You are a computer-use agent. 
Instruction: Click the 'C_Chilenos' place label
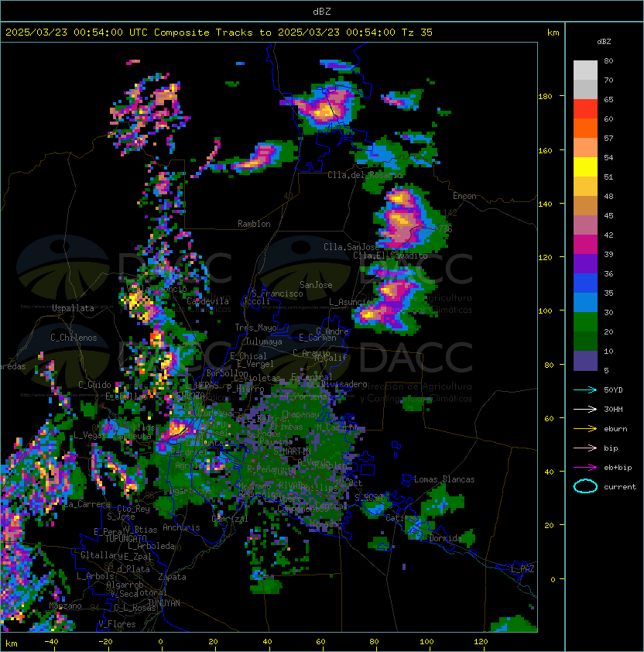pyautogui.click(x=74, y=338)
